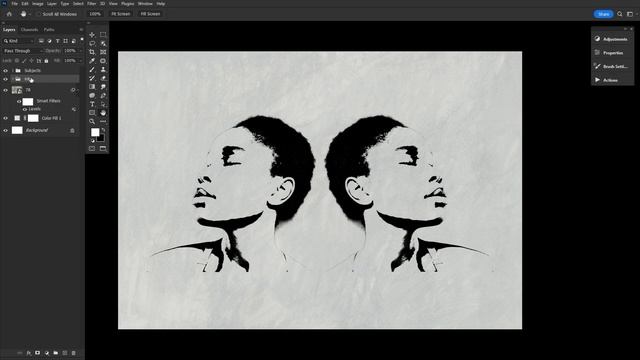Select the Clone Stamp tool

click(103, 69)
